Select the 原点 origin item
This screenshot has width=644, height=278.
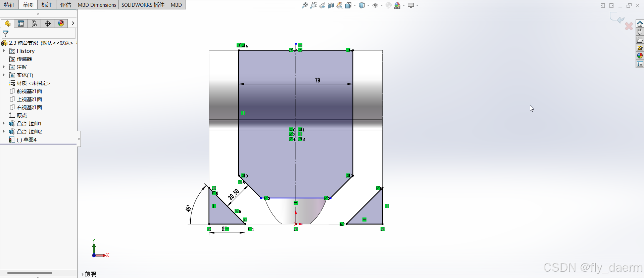(18, 115)
